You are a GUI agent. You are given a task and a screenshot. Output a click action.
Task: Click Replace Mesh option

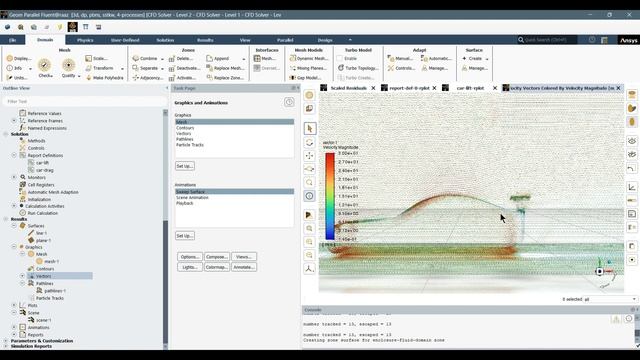tap(225, 68)
